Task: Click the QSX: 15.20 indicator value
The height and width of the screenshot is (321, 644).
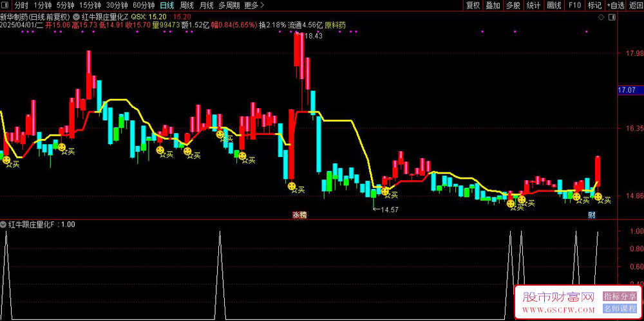Action: tap(149, 17)
